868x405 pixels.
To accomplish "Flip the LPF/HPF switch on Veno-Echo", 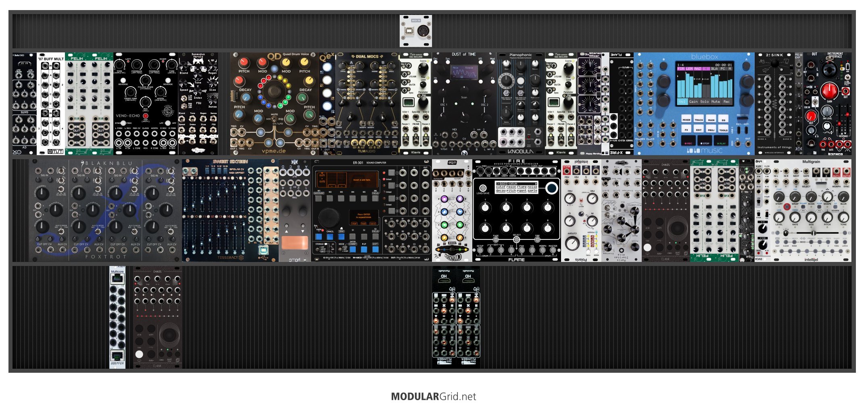I will [168, 123].
